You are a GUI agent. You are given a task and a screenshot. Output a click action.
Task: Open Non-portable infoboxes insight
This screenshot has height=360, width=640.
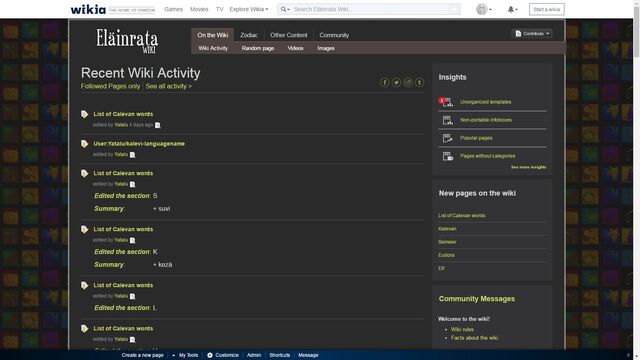[x=486, y=120]
